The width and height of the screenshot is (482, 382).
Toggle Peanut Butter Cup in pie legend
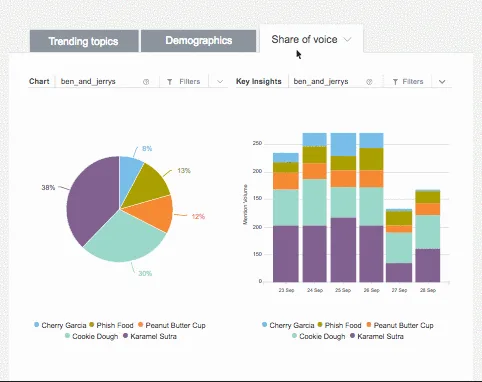[172, 325]
